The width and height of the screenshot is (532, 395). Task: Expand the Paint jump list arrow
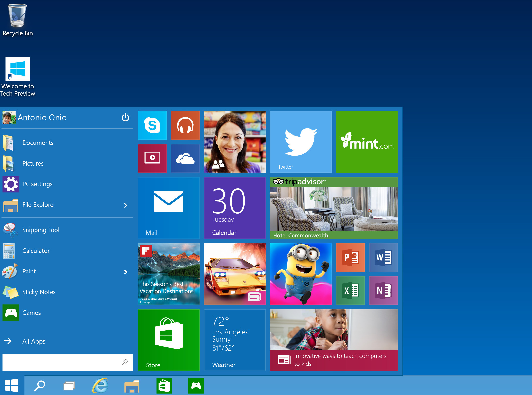pos(126,272)
